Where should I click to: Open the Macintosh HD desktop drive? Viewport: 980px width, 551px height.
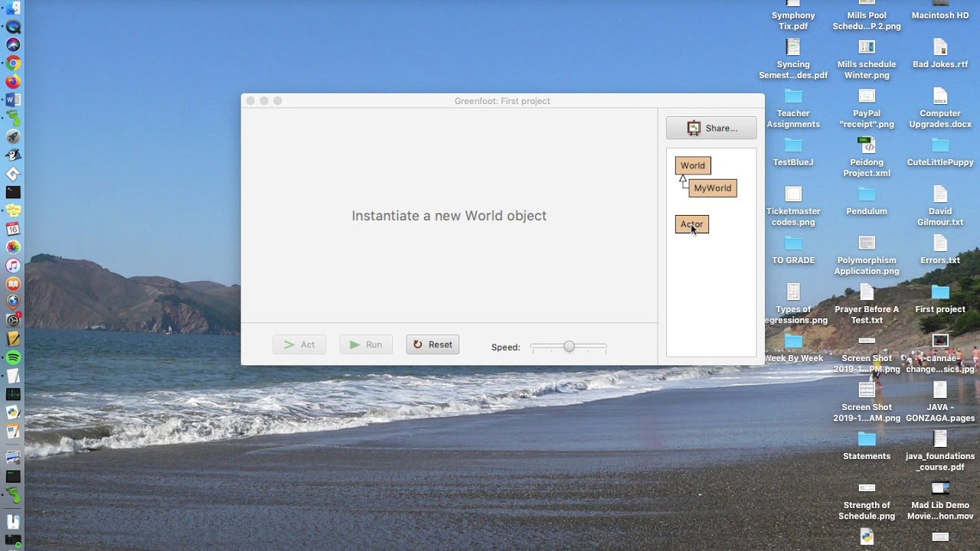[x=940, y=9]
